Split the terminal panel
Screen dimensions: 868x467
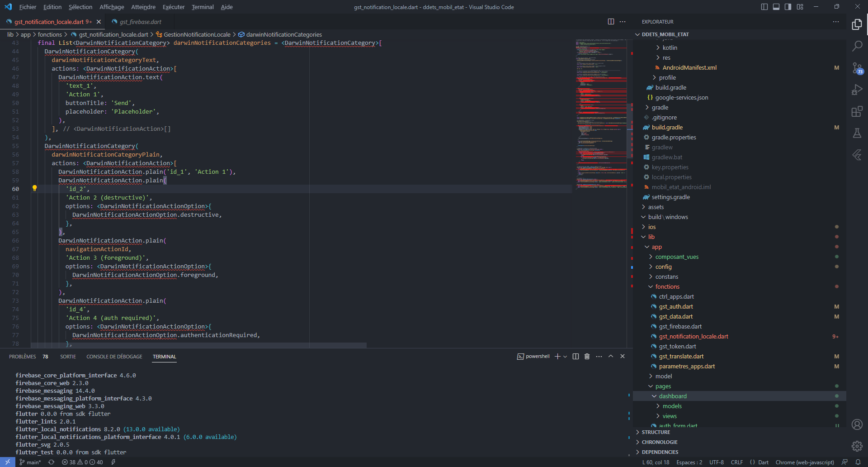click(575, 356)
